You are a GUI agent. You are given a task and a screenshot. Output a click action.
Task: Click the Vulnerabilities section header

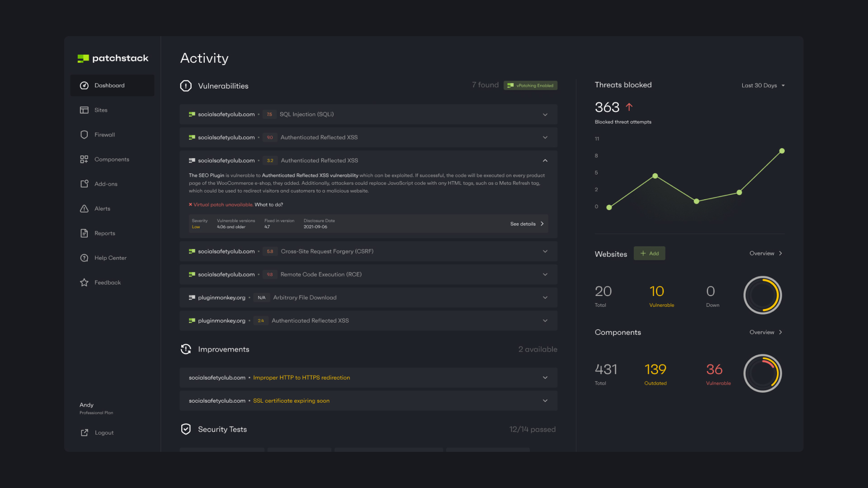tap(223, 85)
